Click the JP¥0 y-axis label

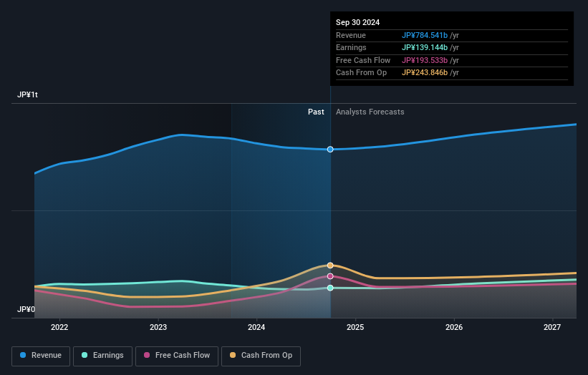tap(26, 309)
